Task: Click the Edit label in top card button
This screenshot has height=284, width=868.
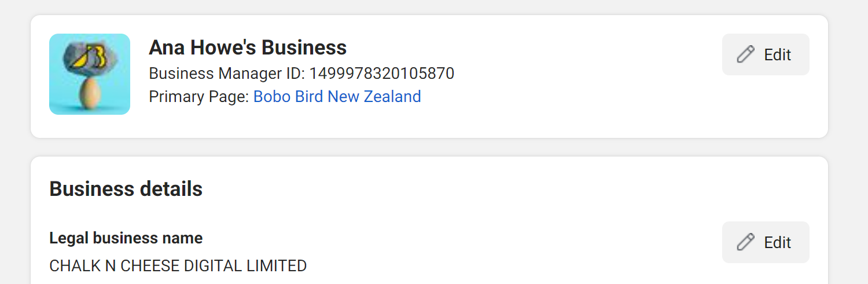Action: click(x=777, y=54)
